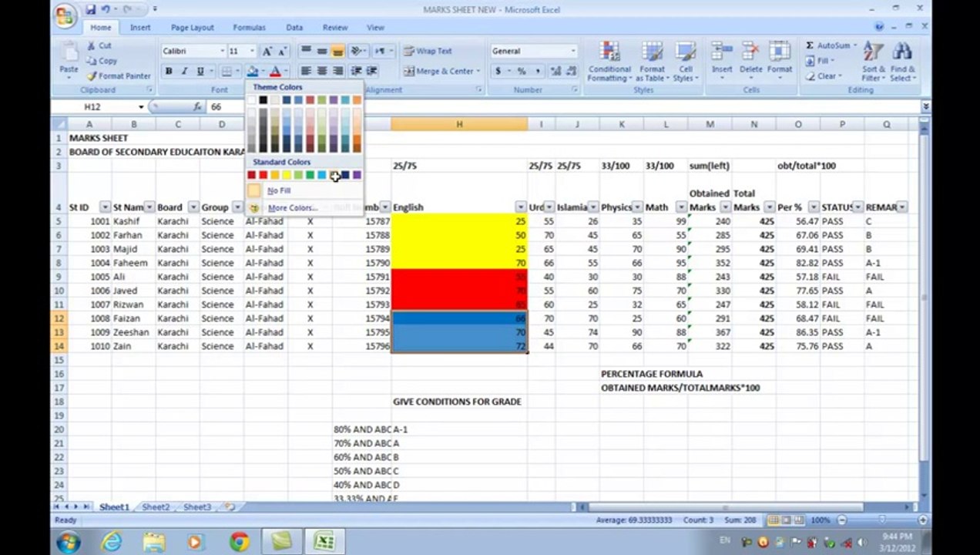Screen dimensions: 980x555
Task: Click the Shrink Font icon
Action: [282, 51]
